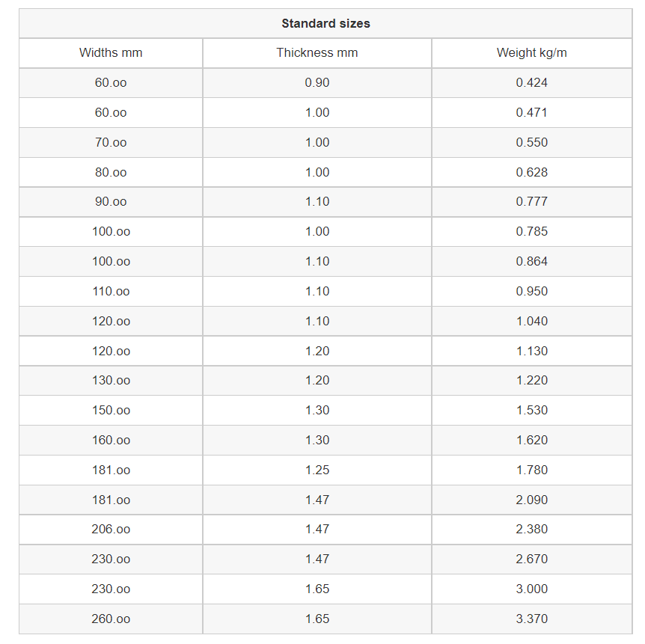Select the "Widths mm" column header
645x644 pixels.
click(111, 53)
